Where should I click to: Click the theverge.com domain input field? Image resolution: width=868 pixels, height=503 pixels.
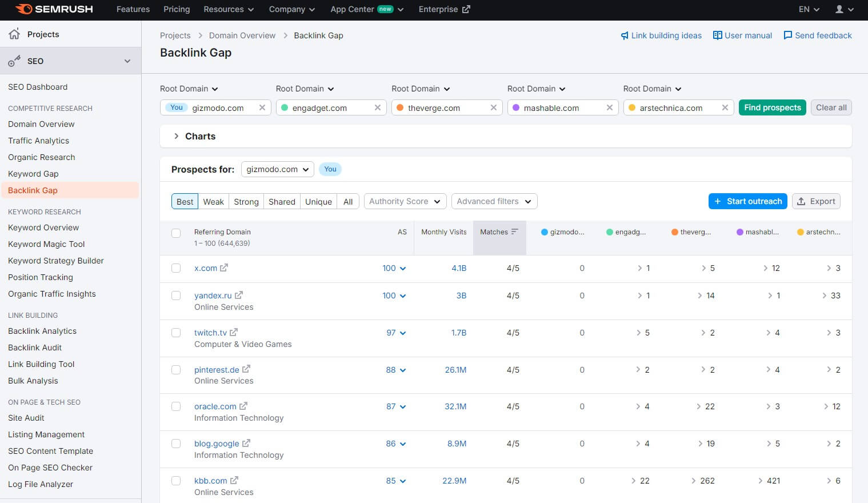[x=447, y=107]
